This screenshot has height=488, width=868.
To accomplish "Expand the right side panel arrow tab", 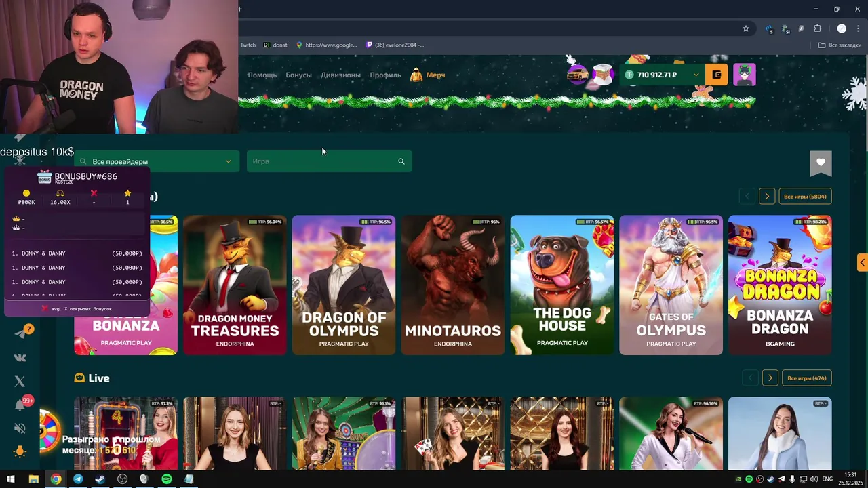I will [x=862, y=263].
